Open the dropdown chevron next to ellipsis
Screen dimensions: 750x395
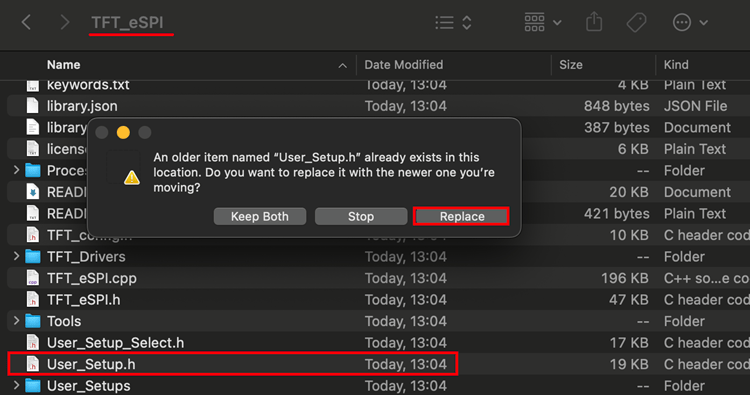pos(703,22)
